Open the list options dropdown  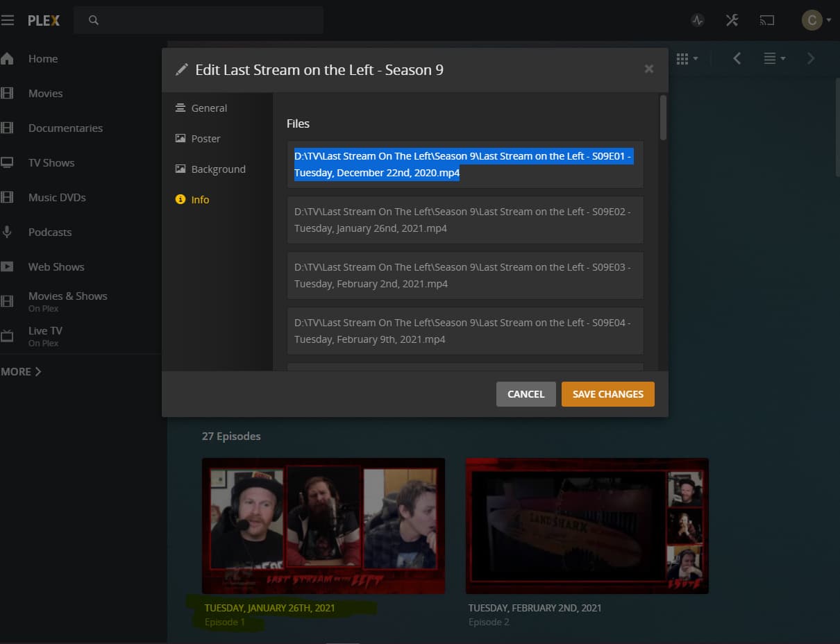(774, 59)
